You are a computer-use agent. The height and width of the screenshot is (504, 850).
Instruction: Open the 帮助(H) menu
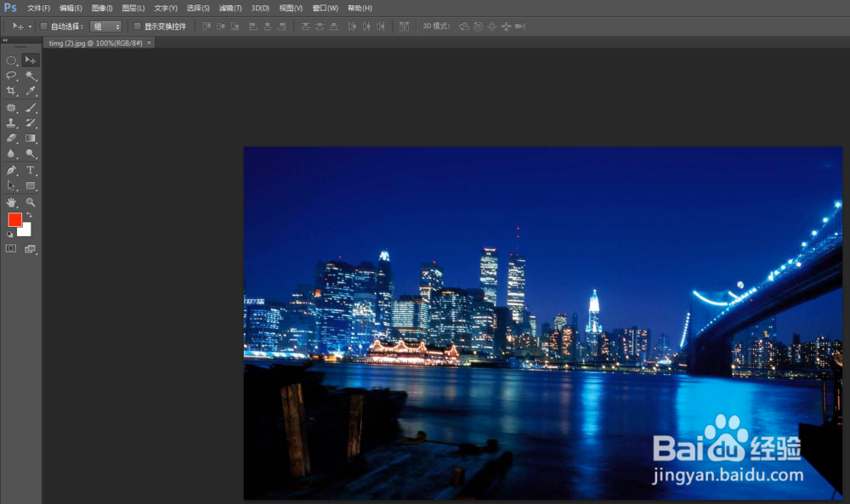[x=360, y=8]
